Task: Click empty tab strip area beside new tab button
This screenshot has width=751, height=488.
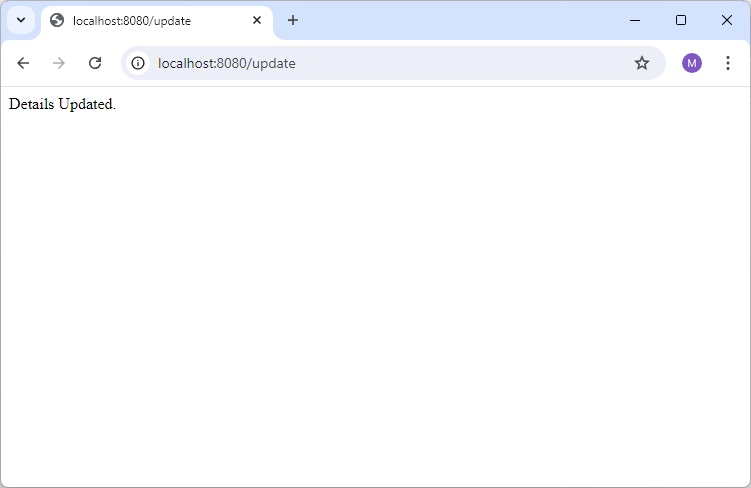Action: [450, 20]
